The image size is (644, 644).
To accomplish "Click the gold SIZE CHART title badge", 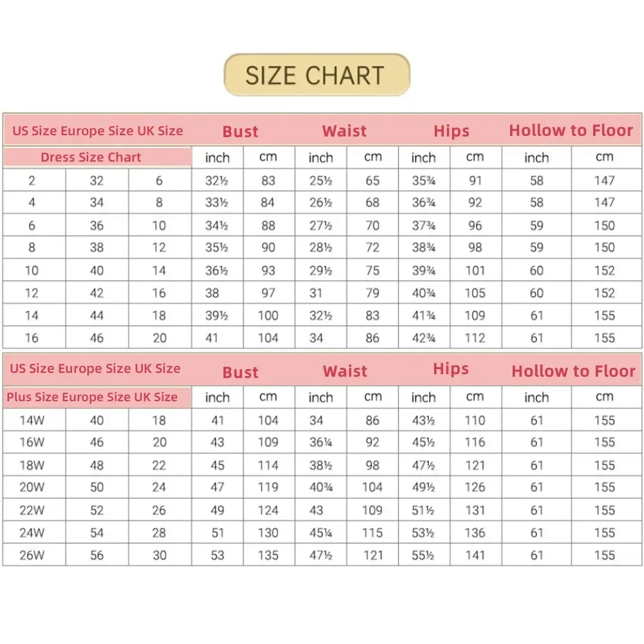I will (316, 75).
